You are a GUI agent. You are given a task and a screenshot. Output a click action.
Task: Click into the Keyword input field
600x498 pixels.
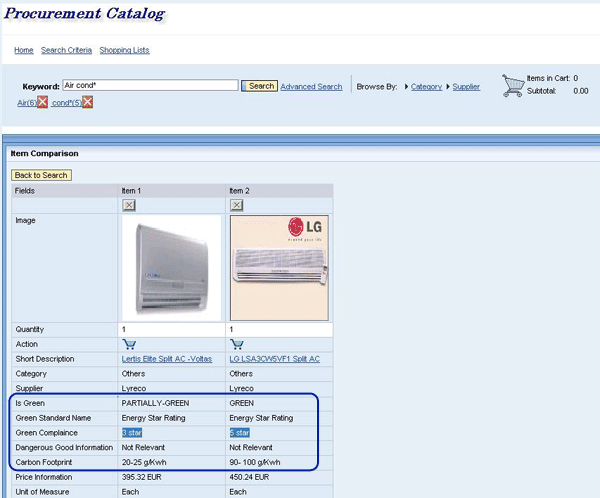click(x=149, y=86)
